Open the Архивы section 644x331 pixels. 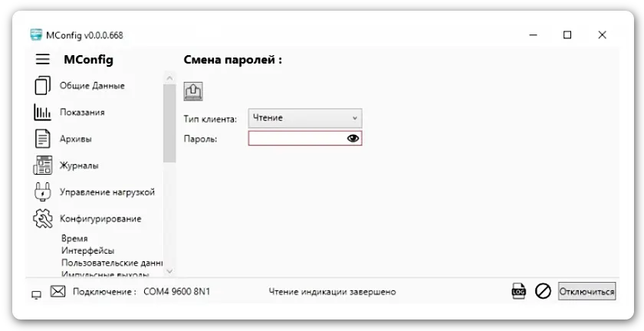[x=76, y=139]
